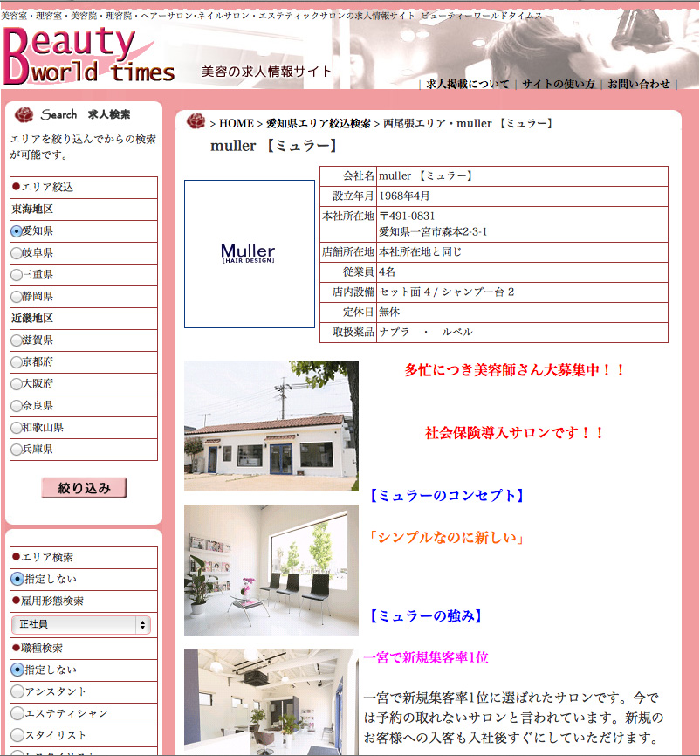Click the Beauty World Times logo
700x756 pixels.
coord(87,54)
